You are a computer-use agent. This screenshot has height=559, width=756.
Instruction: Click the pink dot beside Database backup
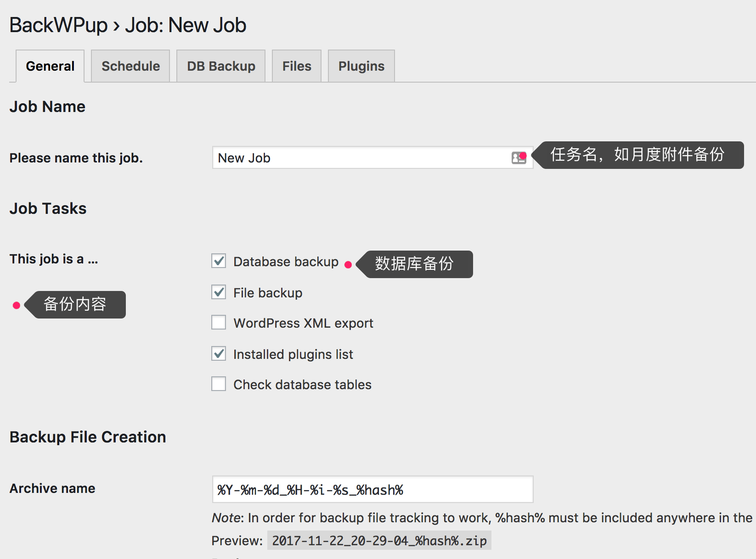click(348, 264)
